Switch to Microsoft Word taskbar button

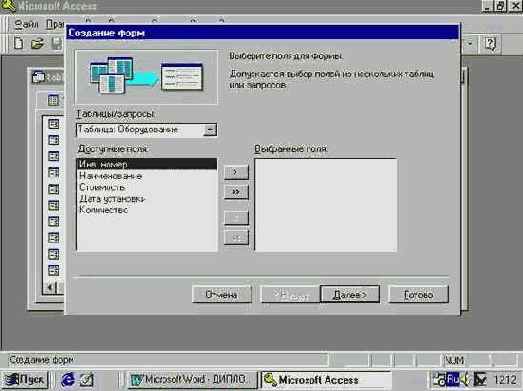point(192,380)
